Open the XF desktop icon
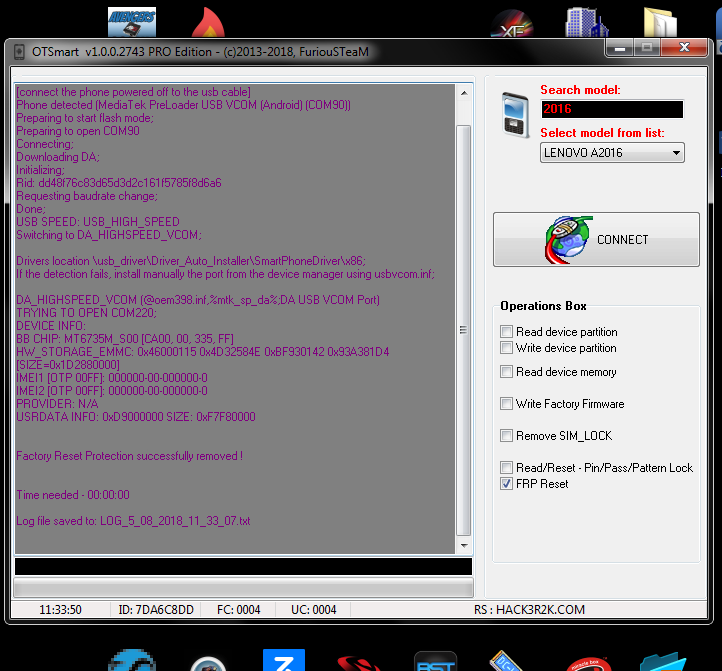 (x=512, y=24)
